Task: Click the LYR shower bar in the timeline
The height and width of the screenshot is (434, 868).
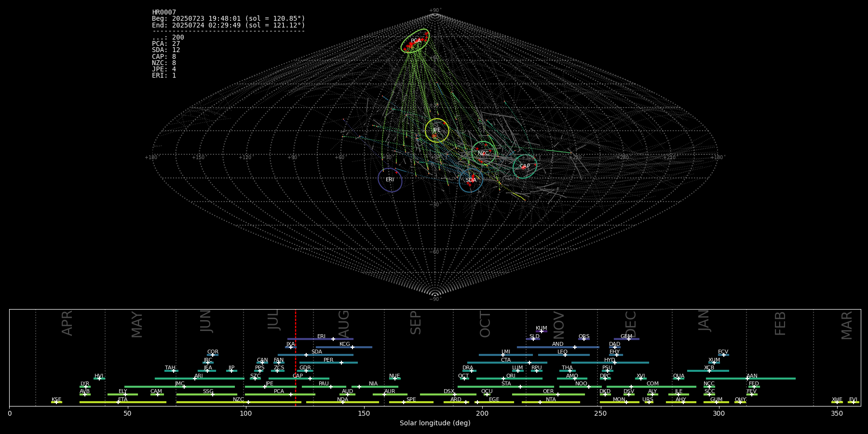Action: 85,387
